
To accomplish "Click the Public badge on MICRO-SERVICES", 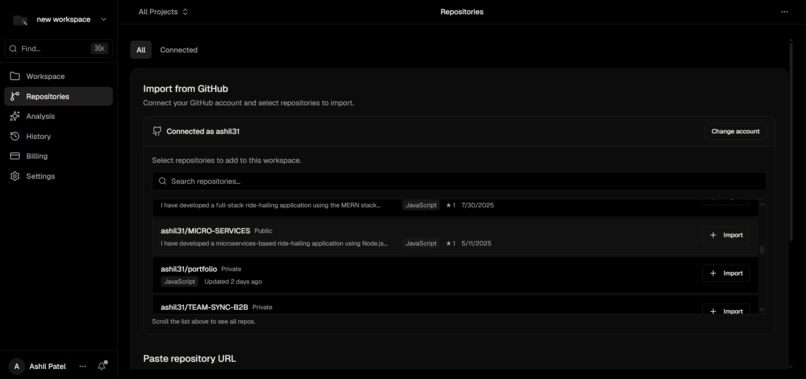I will coord(263,231).
